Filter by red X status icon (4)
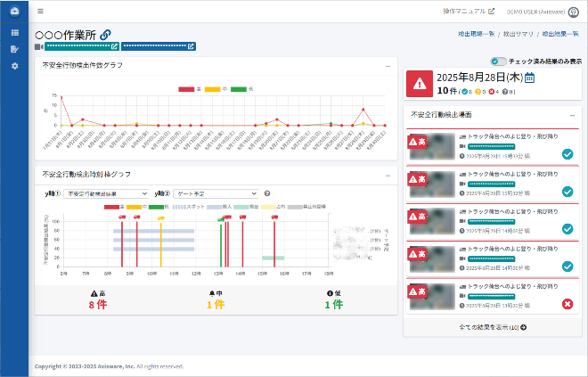Screen dimensions: 588x377 point(492,92)
